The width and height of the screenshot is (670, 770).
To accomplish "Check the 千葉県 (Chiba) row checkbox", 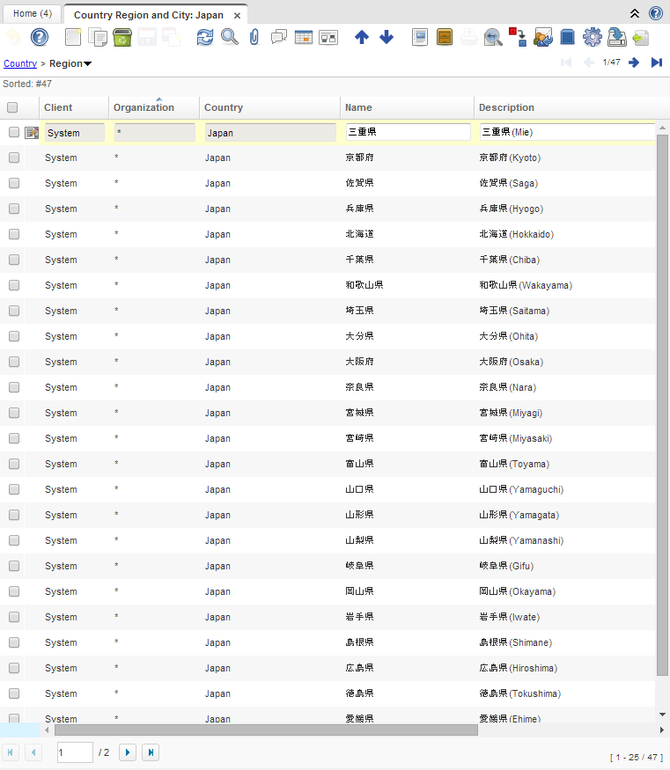I will [x=14, y=260].
